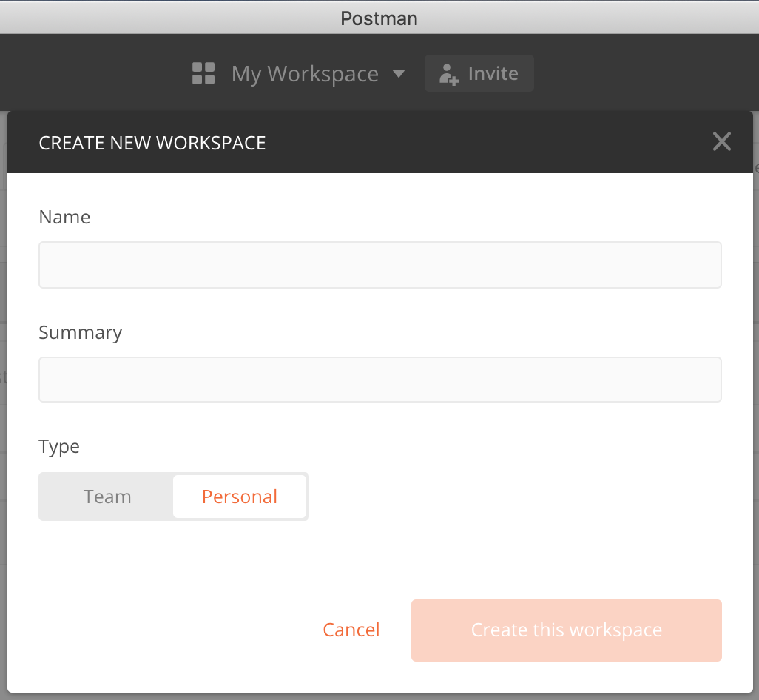Image resolution: width=759 pixels, height=700 pixels.
Task: Click the Summary input field
Action: pos(380,380)
